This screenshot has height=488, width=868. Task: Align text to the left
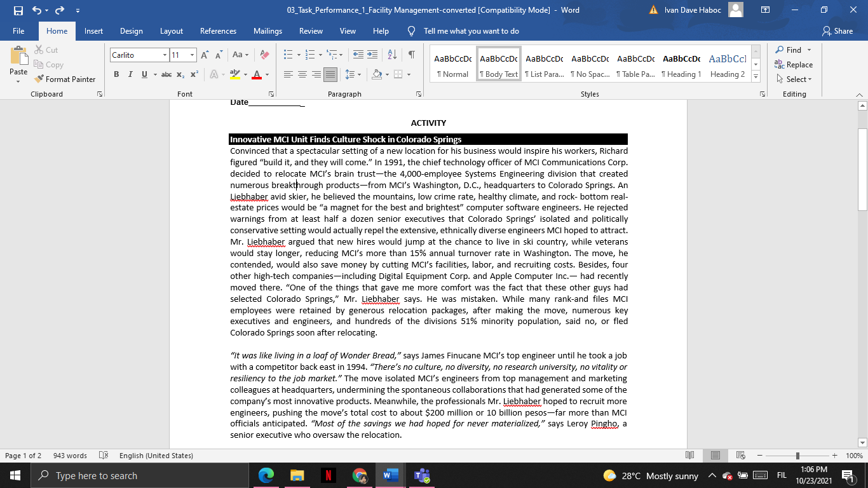tap(288, 74)
